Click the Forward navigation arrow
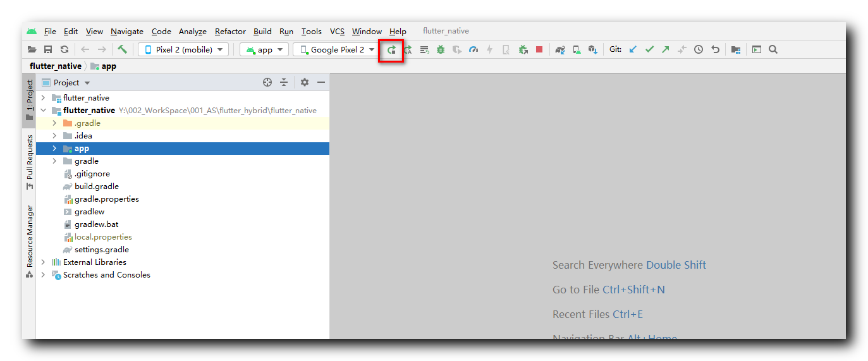 coord(102,49)
